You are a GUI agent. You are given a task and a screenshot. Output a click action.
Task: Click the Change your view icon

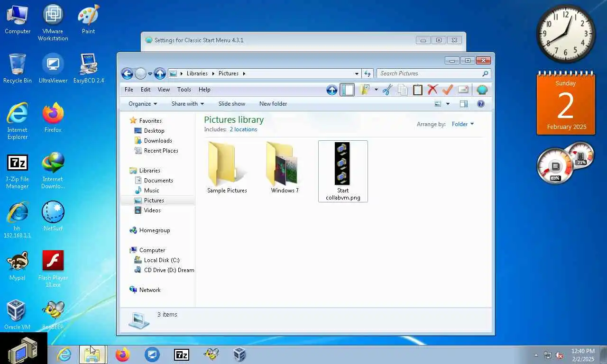[438, 104]
